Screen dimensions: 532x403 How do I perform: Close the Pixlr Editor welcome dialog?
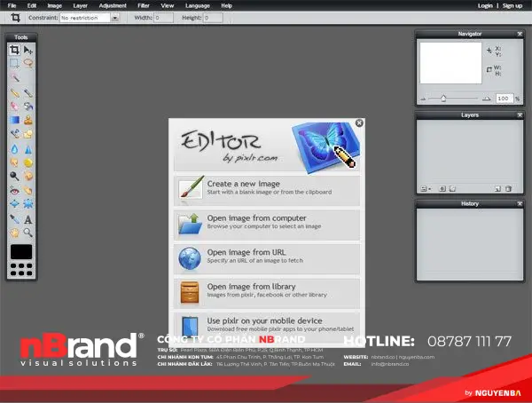[x=359, y=123]
